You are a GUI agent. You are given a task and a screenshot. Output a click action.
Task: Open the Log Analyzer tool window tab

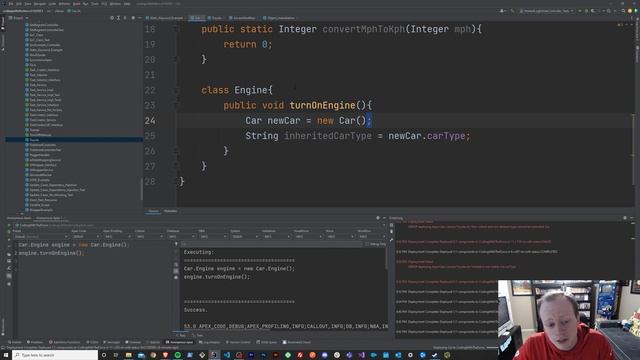[x=209, y=342]
